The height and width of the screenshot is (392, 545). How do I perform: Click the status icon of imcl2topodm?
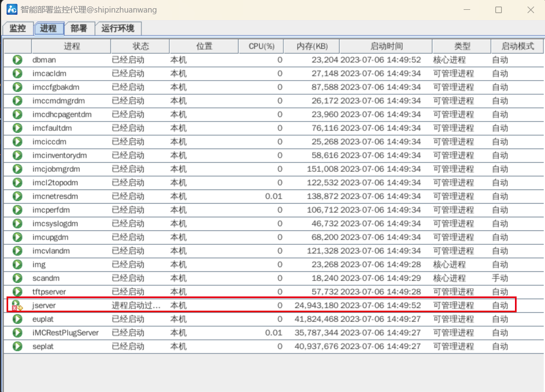coord(17,182)
